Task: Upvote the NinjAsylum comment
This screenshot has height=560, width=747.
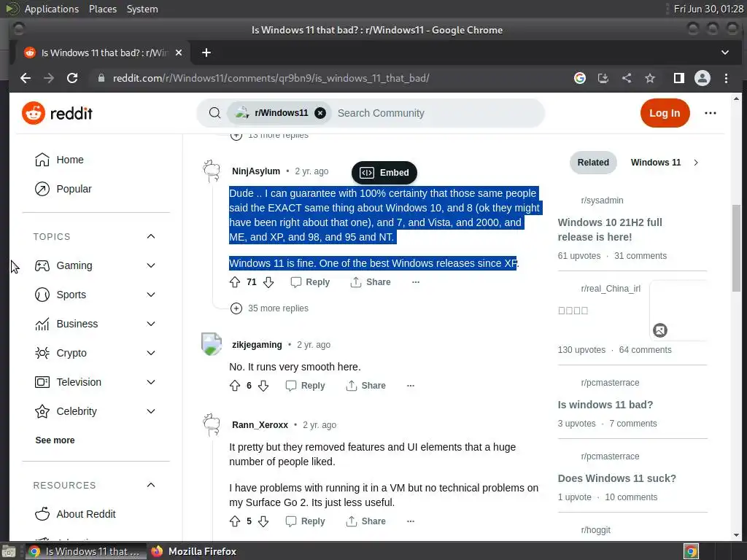Action: [x=235, y=282]
